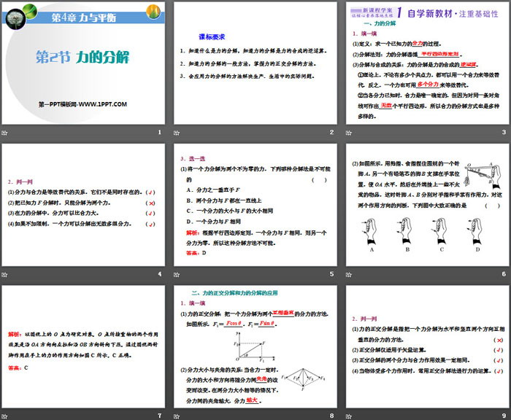Click slide number 3 label
Image resolution: width=511 pixels, height=420 pixels.
pyautogui.click(x=504, y=132)
